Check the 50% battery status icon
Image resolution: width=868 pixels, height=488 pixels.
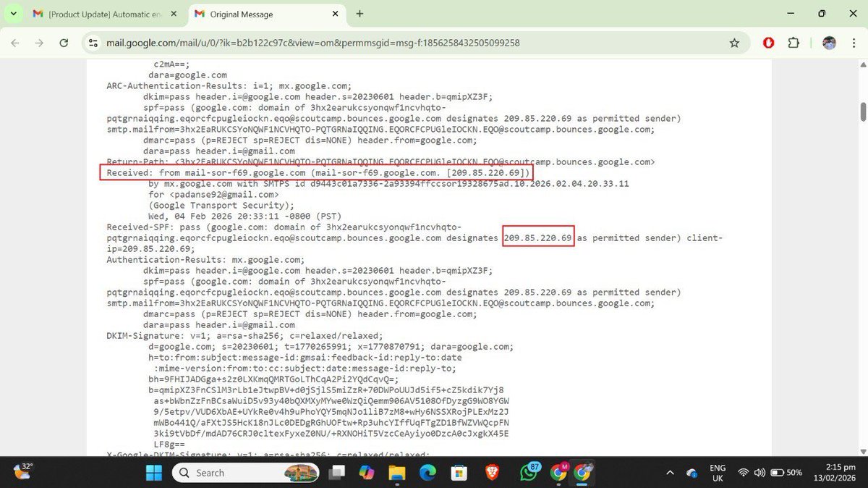786,473
